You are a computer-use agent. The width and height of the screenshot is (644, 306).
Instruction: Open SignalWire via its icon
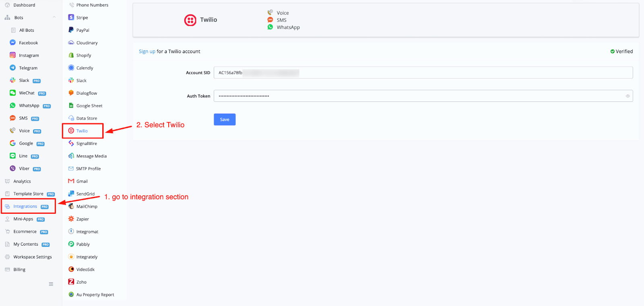point(71,143)
